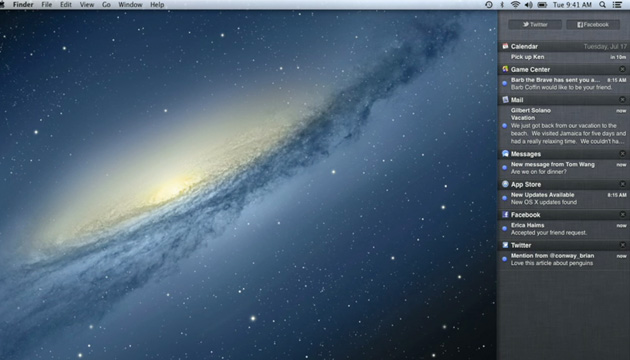630x360 pixels.
Task: Toggle the Notification Center icon
Action: tap(617, 5)
